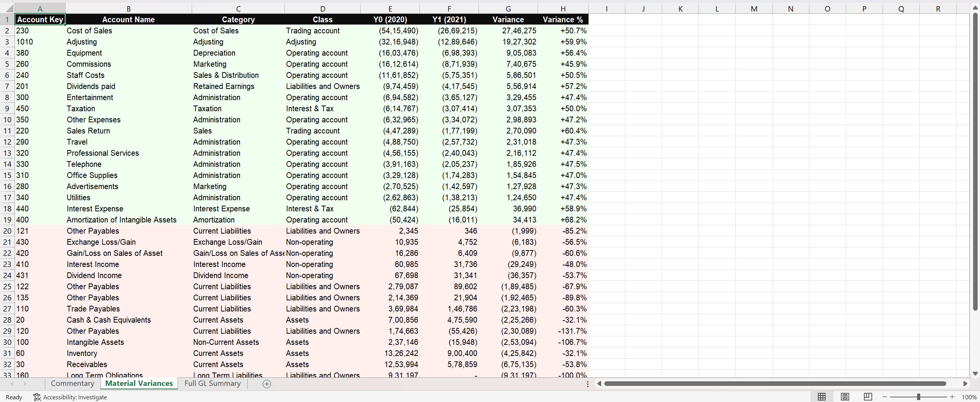The height and width of the screenshot is (402, 980).
Task: Click Interest & Tax class in Taxation row
Action: (322, 109)
